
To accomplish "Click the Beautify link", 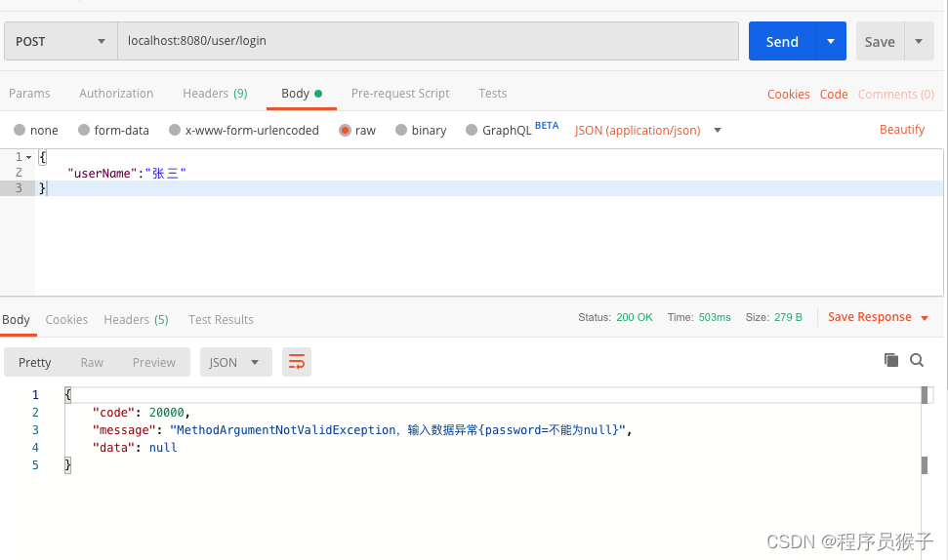I will 902,130.
